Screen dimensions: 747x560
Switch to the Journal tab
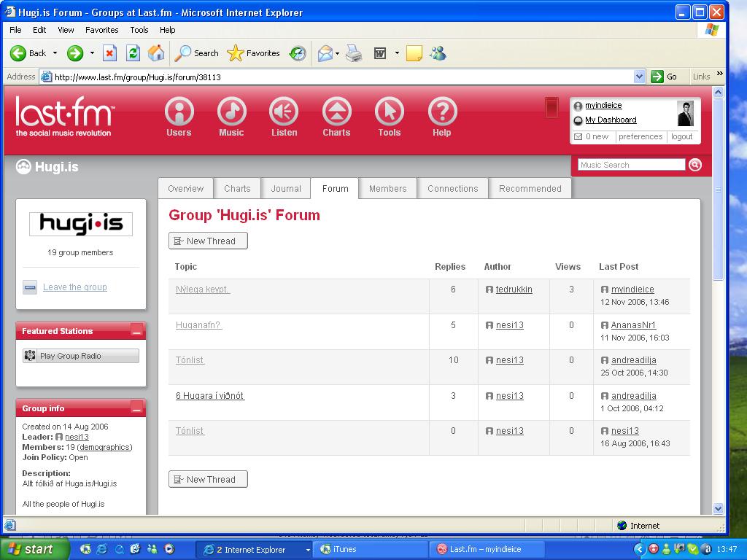(x=286, y=189)
